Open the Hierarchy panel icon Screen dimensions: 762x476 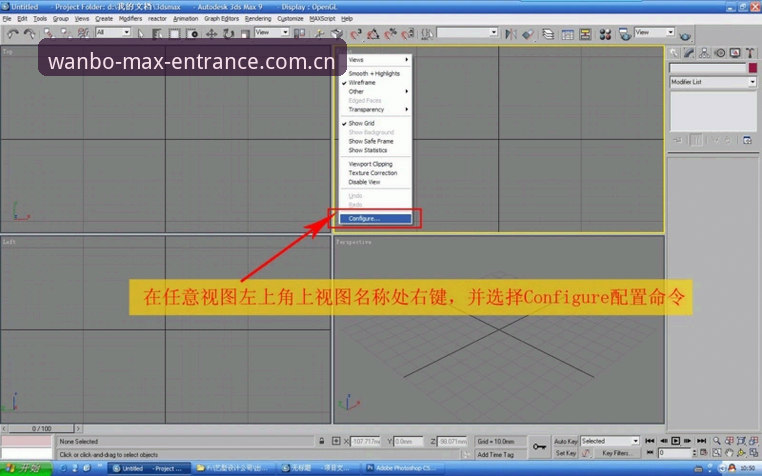(704, 53)
